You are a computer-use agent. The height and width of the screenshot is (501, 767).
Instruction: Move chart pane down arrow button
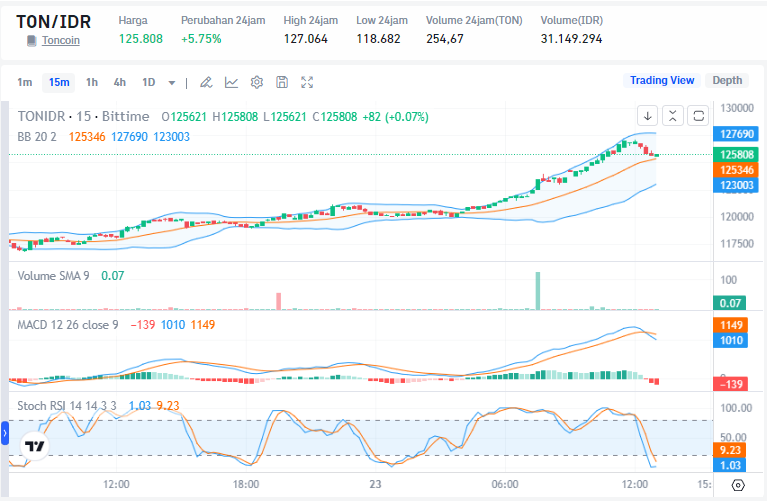(x=648, y=116)
